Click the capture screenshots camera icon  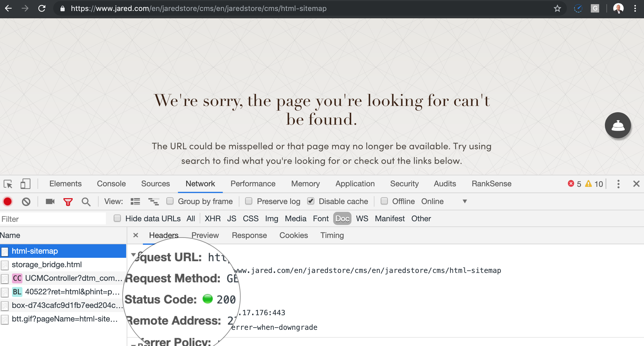(50, 201)
